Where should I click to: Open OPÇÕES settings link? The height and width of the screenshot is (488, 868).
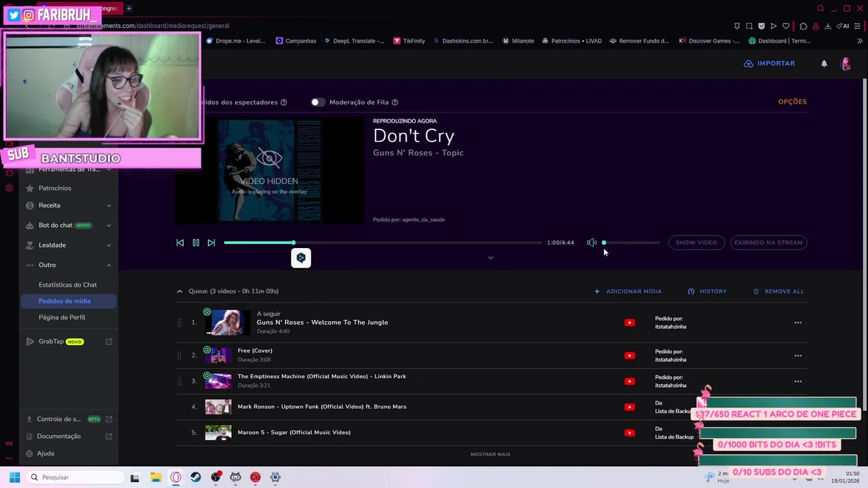click(x=792, y=102)
